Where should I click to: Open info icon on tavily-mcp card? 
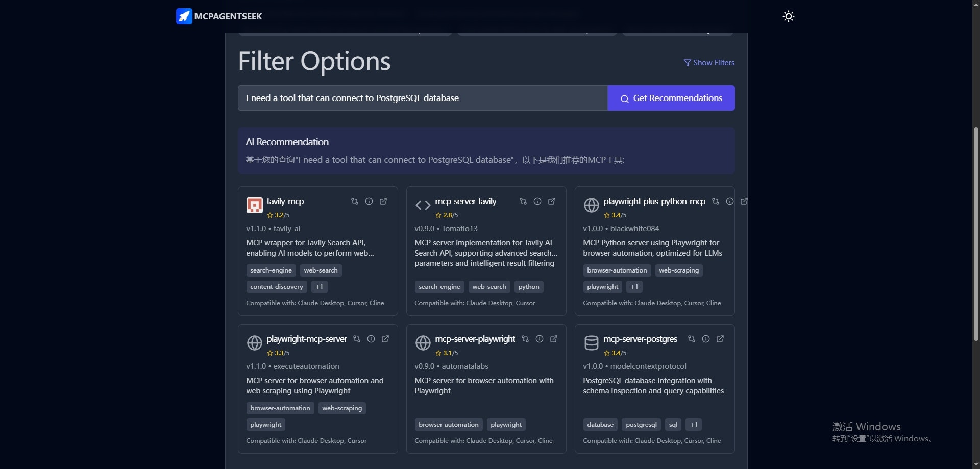pyautogui.click(x=369, y=201)
